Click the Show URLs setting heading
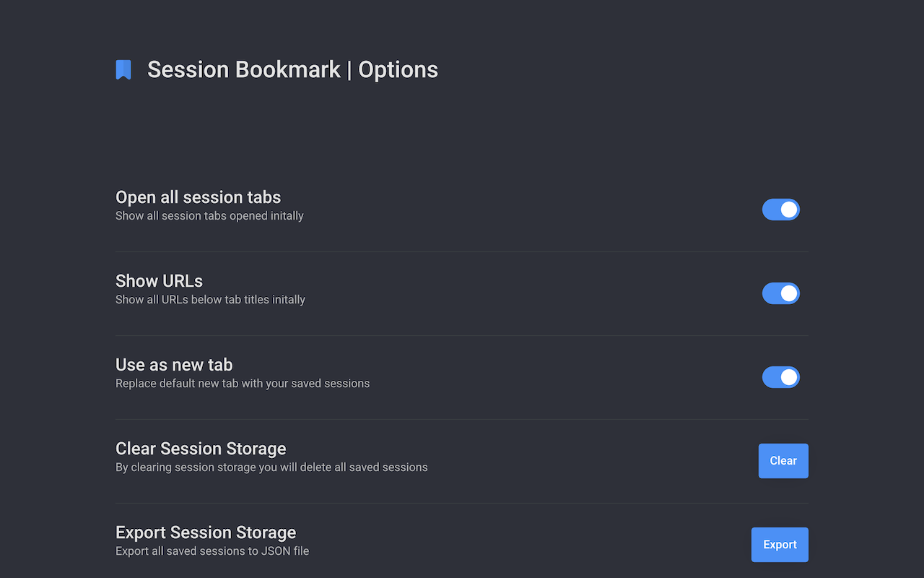This screenshot has height=578, width=924. [159, 281]
